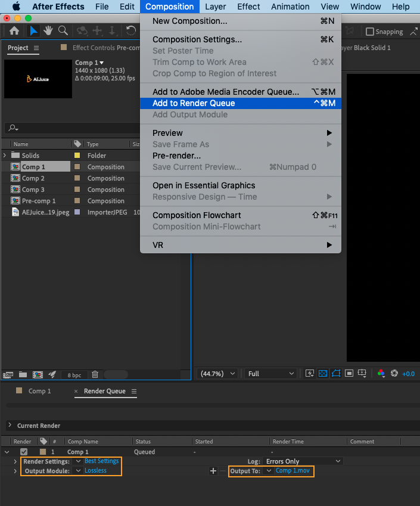The width and height of the screenshot is (420, 506).
Task: Select the Orbit camera tool
Action: [82, 31]
